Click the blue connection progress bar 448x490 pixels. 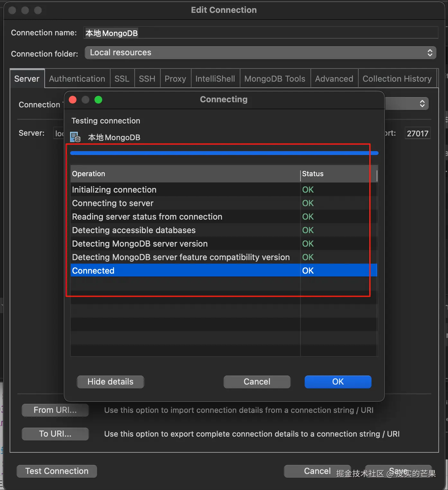coord(224,153)
